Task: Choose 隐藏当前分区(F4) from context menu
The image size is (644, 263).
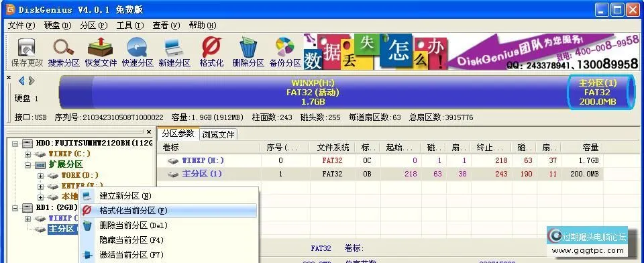Action: pyautogui.click(x=168, y=240)
